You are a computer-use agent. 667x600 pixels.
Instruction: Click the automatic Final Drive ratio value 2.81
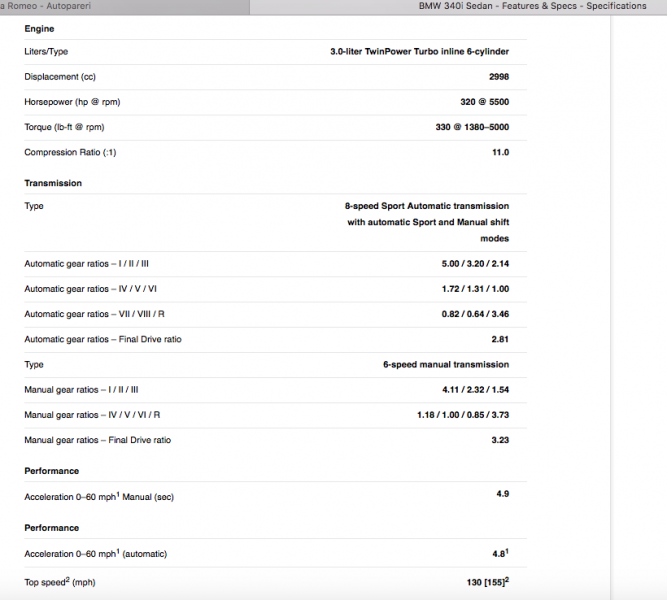pos(500,339)
